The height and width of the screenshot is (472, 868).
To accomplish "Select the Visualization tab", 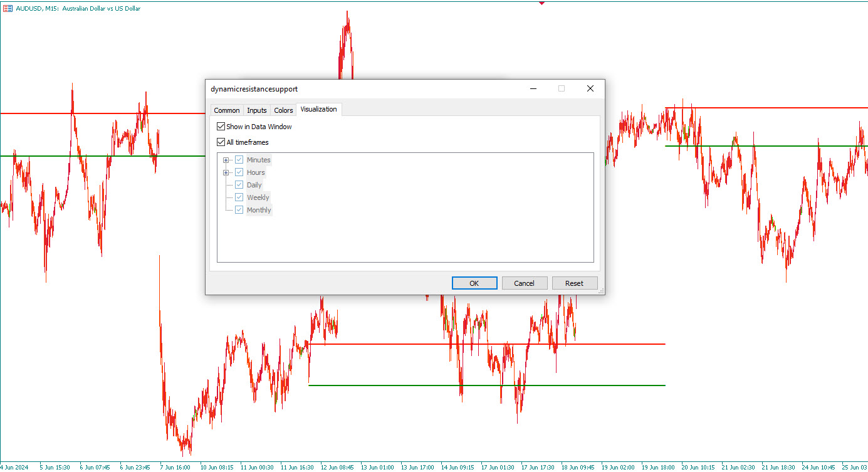I will (x=318, y=109).
